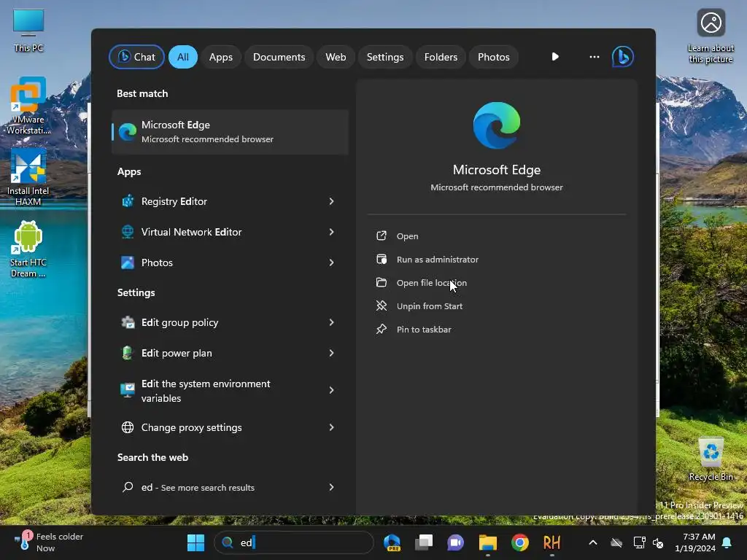The height and width of the screenshot is (560, 747).
Task: Expand Edit the system environment variables chevron
Action: point(332,391)
